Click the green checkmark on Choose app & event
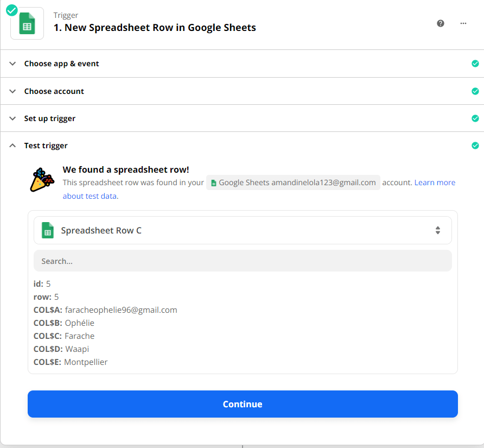Image resolution: width=484 pixels, height=448 pixels. point(475,64)
